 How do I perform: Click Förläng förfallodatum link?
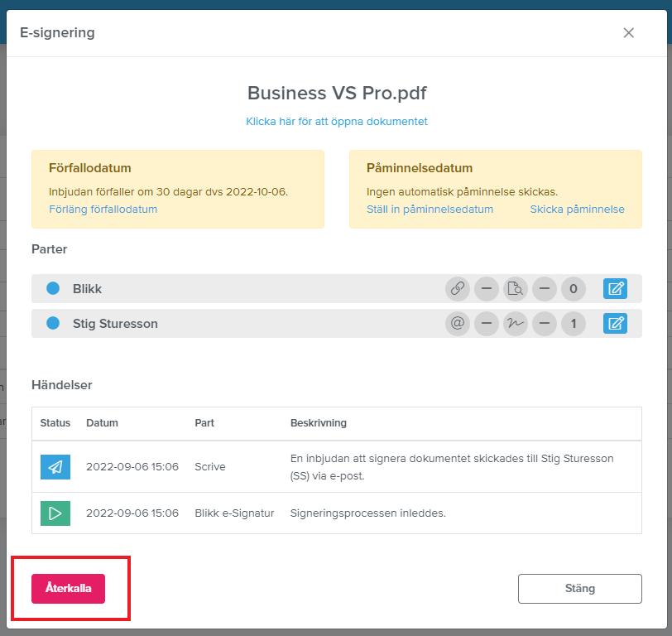point(103,210)
